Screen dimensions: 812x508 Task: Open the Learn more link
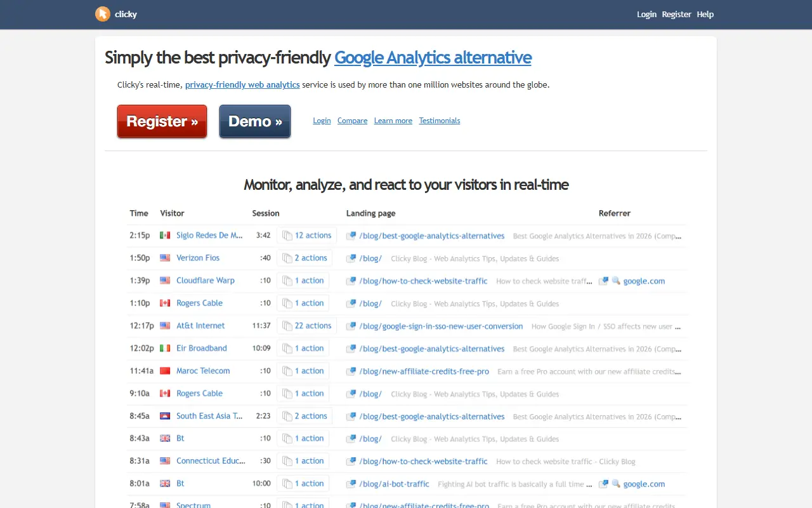393,121
